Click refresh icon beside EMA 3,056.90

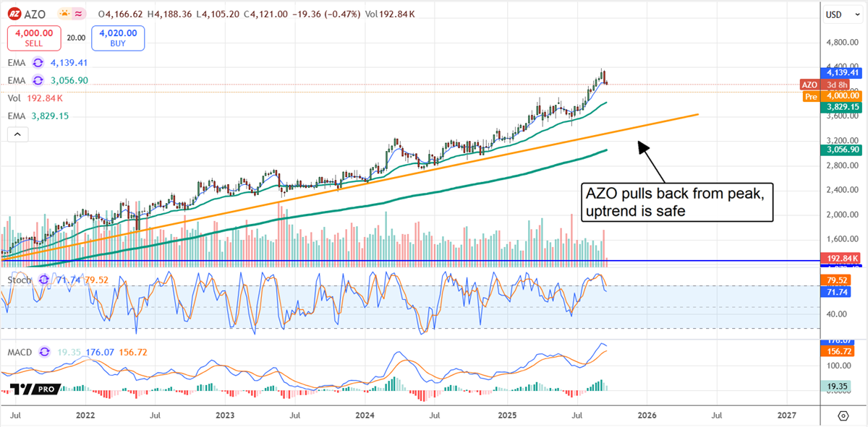[x=38, y=80]
